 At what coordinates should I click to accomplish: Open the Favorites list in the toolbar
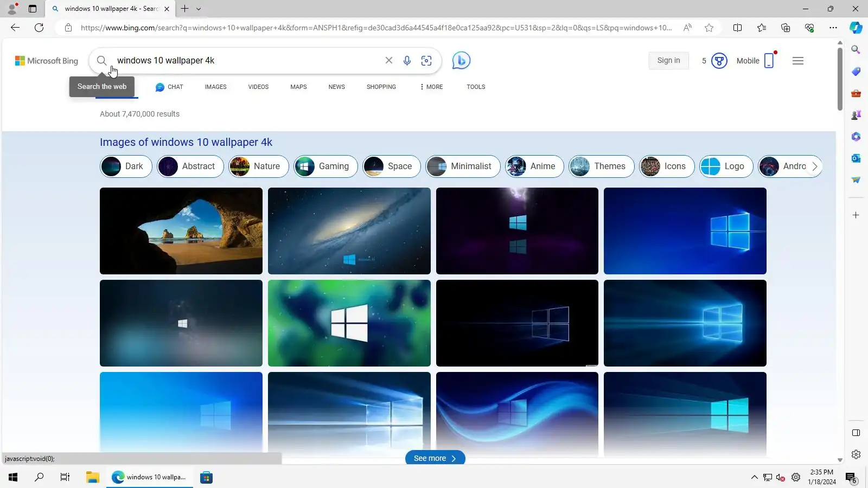(762, 28)
